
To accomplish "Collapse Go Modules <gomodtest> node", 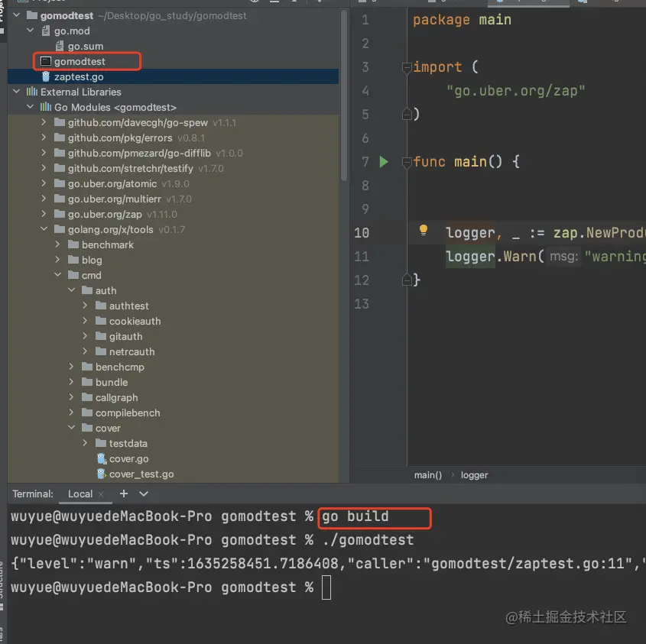I will pos(30,107).
